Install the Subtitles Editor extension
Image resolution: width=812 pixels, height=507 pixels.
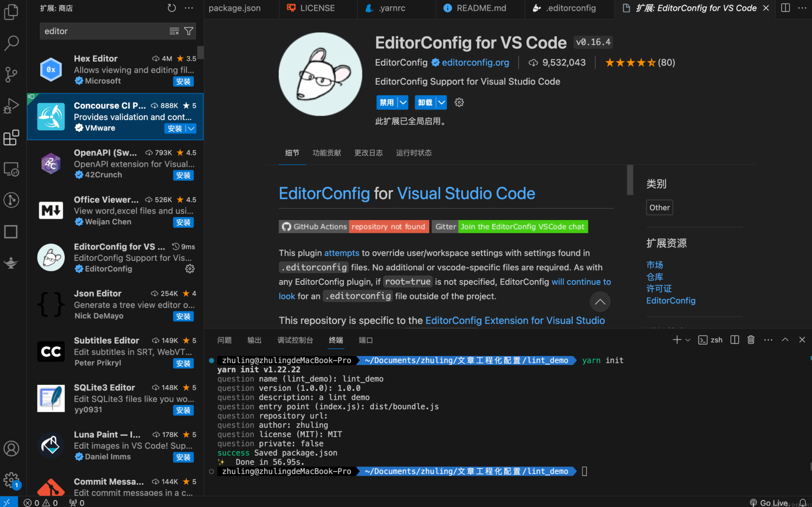[x=183, y=364]
